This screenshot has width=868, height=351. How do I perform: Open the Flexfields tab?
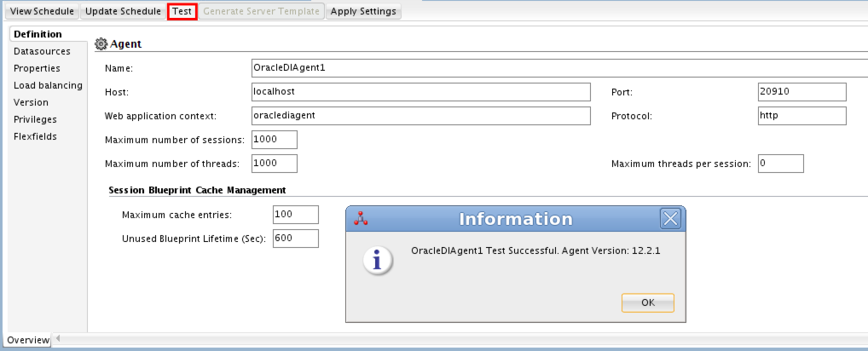(36, 136)
